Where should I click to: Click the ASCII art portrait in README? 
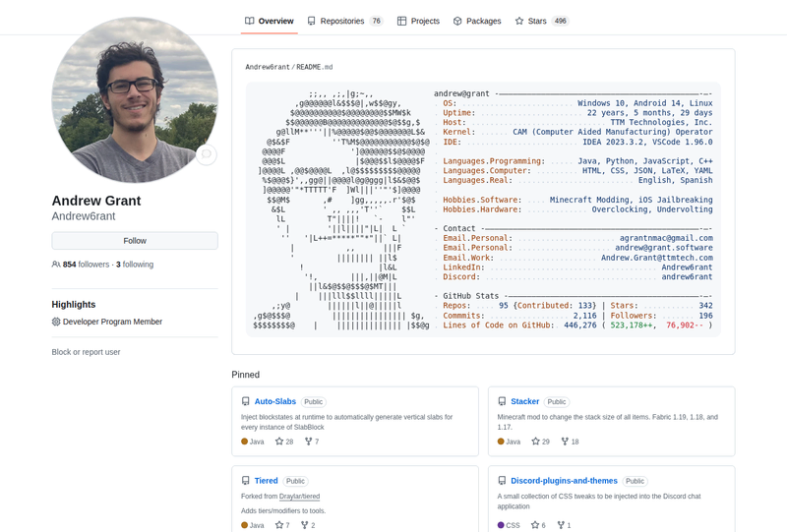click(341, 209)
